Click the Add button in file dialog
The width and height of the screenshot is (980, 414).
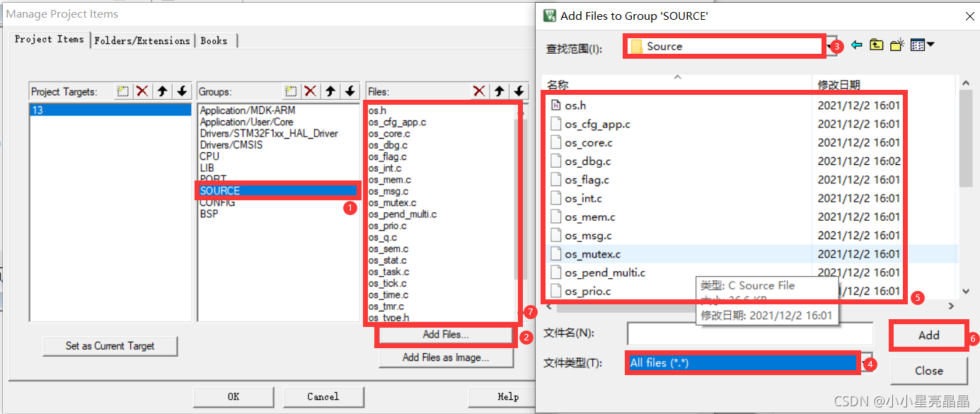point(929,335)
